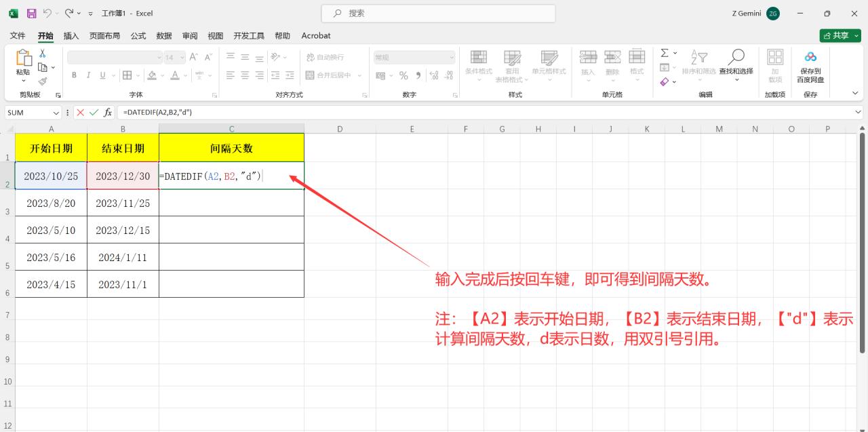Open the Customize Quick Access Toolbar dropdown
The width and height of the screenshot is (868, 432).
[x=90, y=14]
